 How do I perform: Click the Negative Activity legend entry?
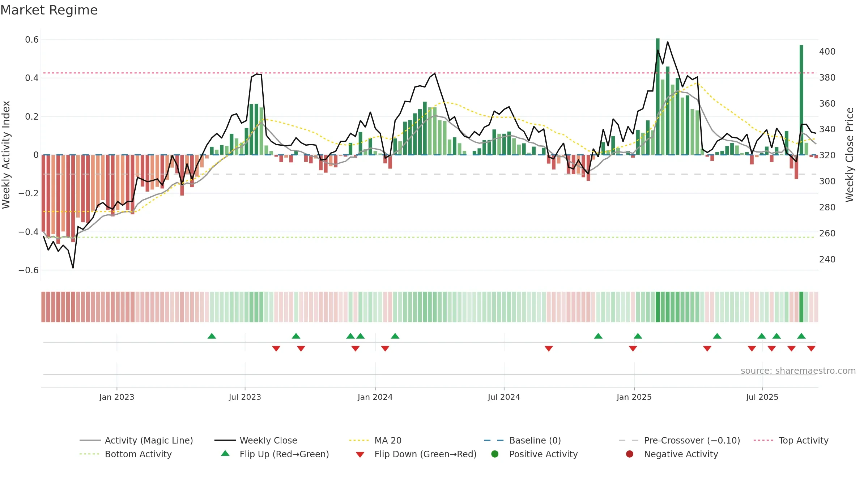tap(672, 454)
